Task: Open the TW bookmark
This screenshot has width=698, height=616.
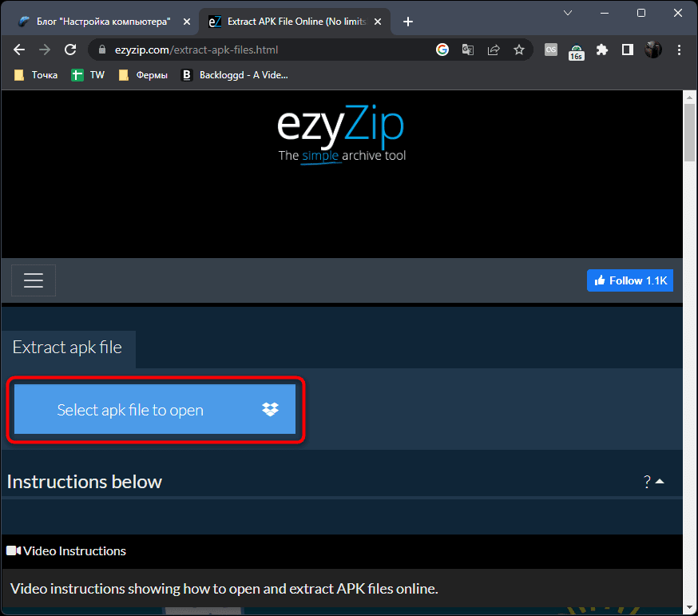Action: [88, 75]
